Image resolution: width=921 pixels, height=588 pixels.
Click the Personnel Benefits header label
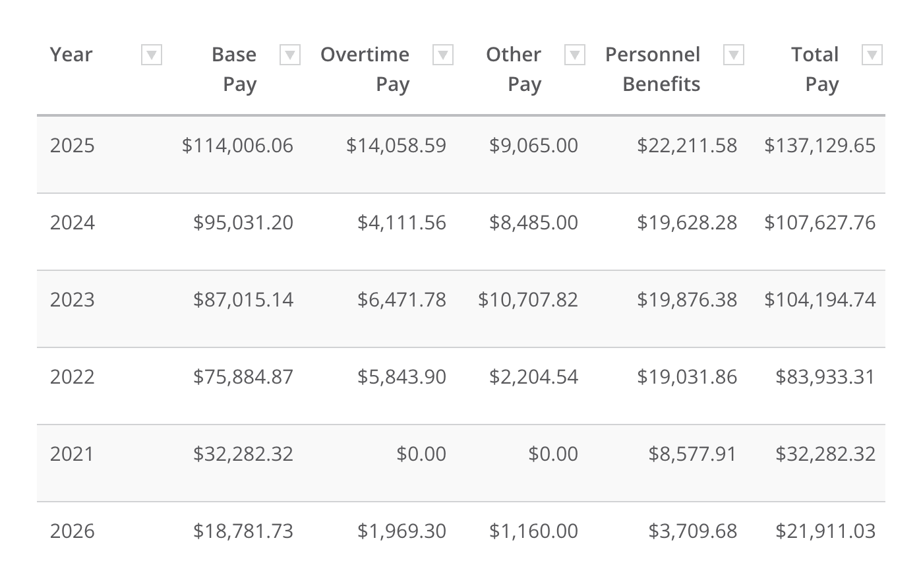653,69
